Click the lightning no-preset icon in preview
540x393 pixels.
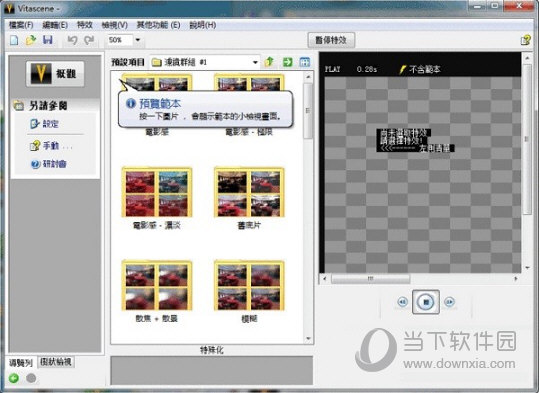[x=403, y=69]
